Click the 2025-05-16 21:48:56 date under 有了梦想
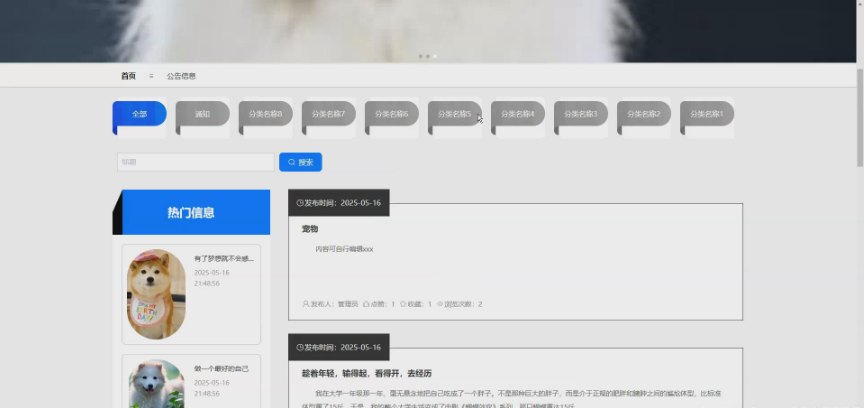Image resolution: width=867 pixels, height=408 pixels. [212, 278]
